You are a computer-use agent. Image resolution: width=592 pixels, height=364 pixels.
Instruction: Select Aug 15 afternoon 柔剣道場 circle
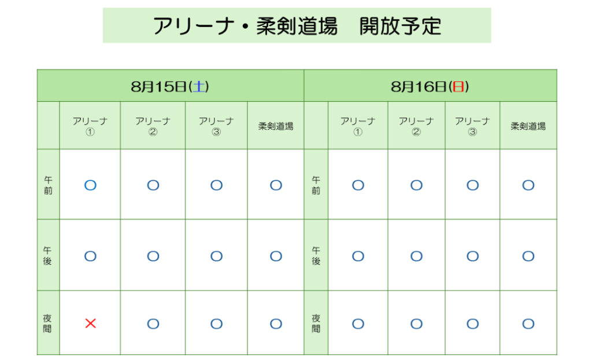coord(276,256)
